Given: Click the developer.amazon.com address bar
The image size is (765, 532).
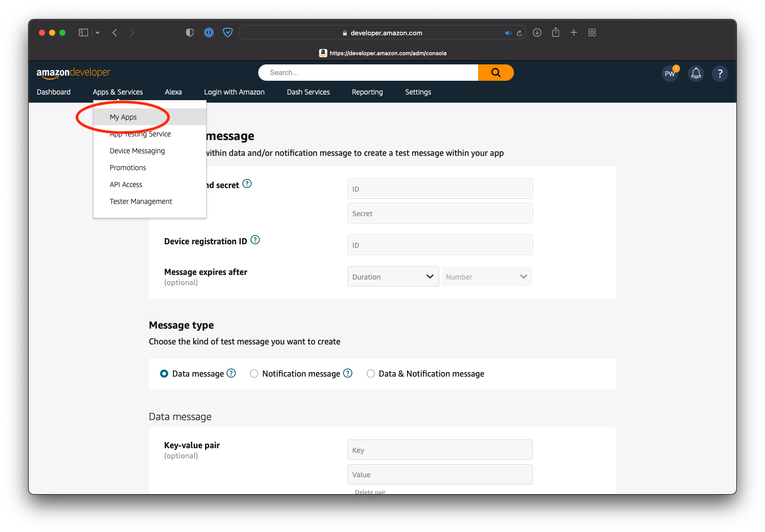Looking at the screenshot, I should tap(382, 33).
